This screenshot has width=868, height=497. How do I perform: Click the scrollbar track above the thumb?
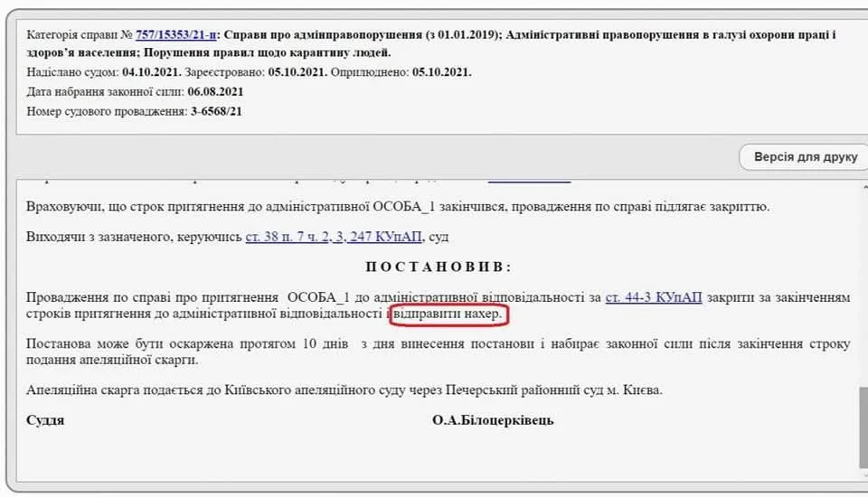863,271
